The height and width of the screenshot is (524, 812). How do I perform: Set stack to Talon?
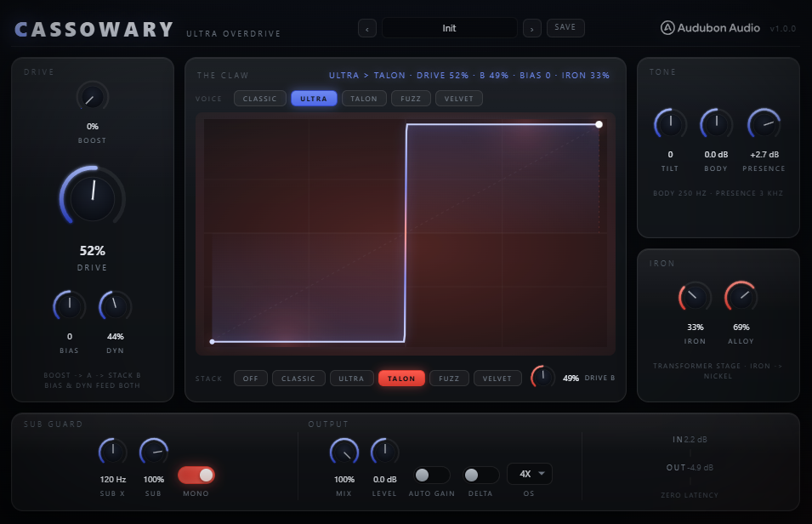pyautogui.click(x=402, y=379)
